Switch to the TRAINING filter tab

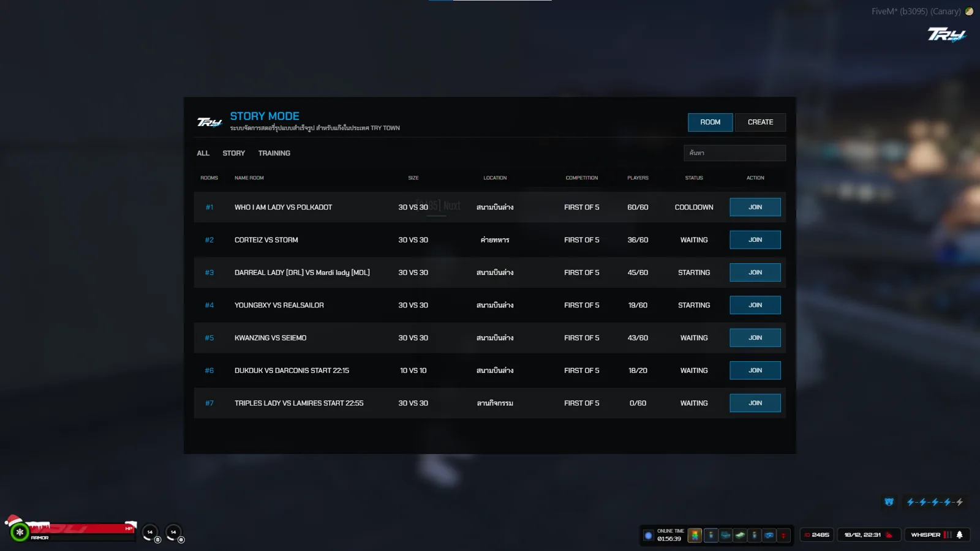click(274, 153)
